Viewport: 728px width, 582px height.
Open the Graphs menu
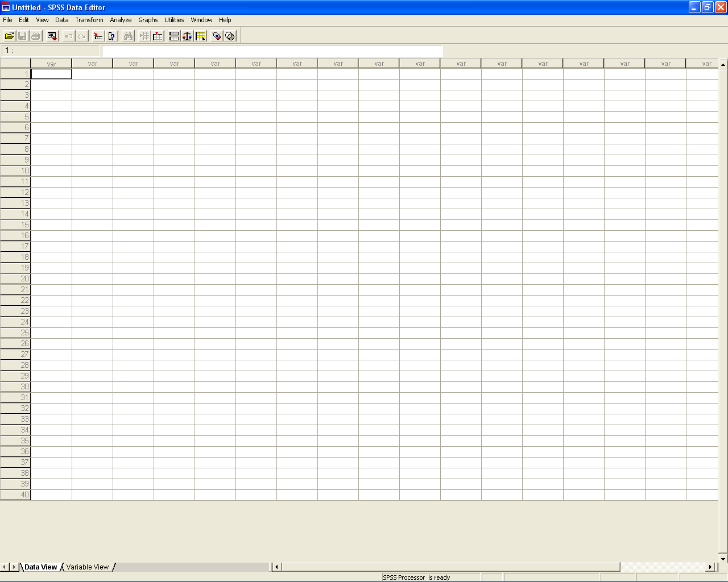coord(148,20)
